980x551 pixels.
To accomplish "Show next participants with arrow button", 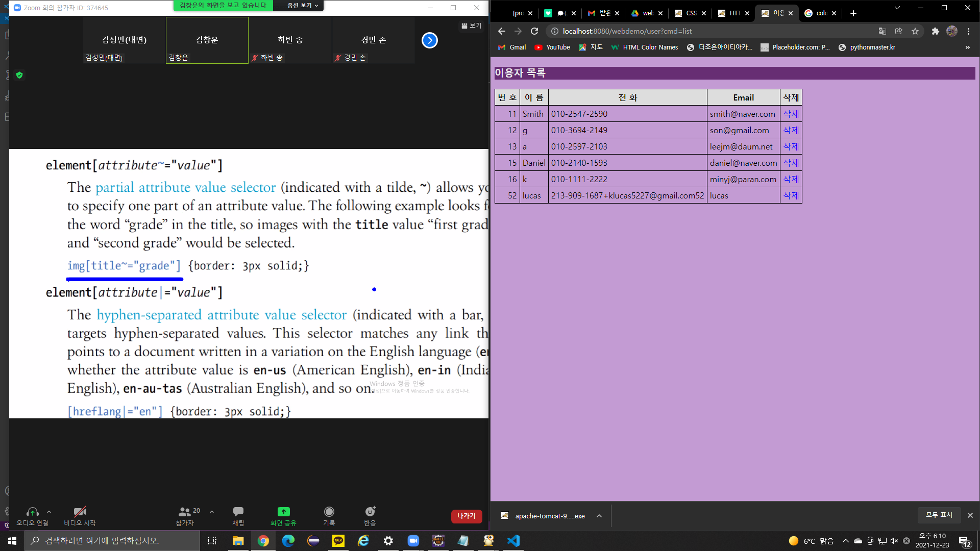I will 430,40.
